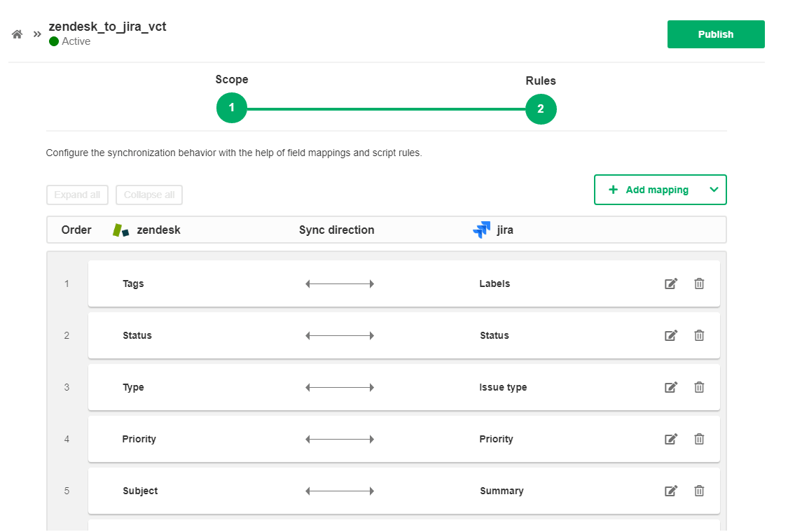Image resolution: width=802 pixels, height=532 pixels.
Task: Delete the Type to Issue type mapping
Action: pos(699,387)
